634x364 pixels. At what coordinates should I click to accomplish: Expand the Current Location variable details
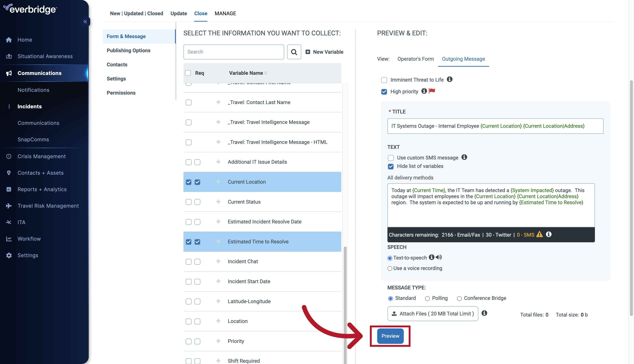point(218,182)
